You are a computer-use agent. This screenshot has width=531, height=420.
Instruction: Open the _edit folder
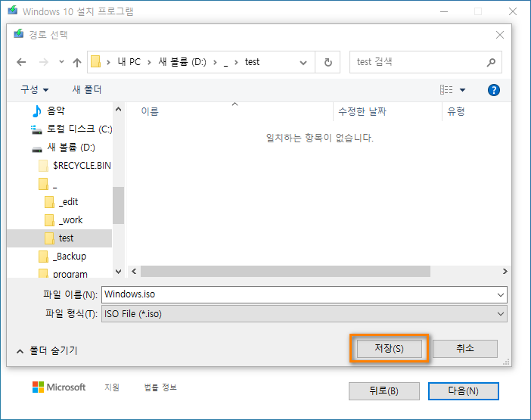point(68,202)
